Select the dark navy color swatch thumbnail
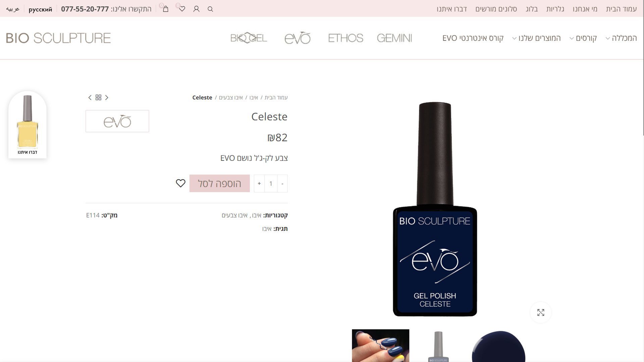The width and height of the screenshot is (644, 362). pyautogui.click(x=498, y=347)
